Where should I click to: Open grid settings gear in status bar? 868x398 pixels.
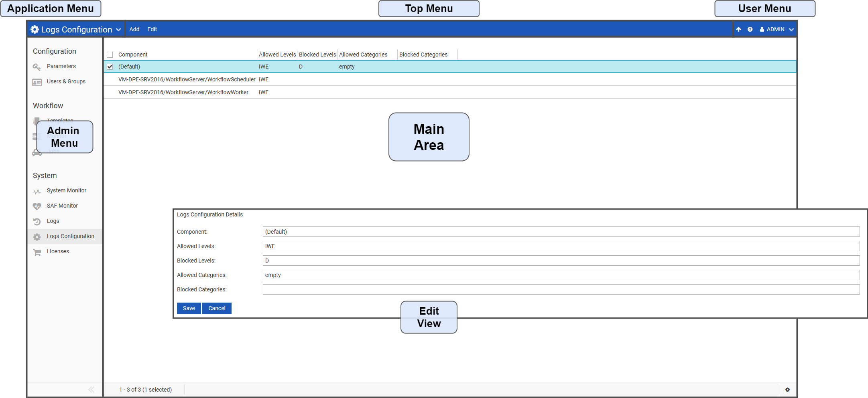[787, 390]
